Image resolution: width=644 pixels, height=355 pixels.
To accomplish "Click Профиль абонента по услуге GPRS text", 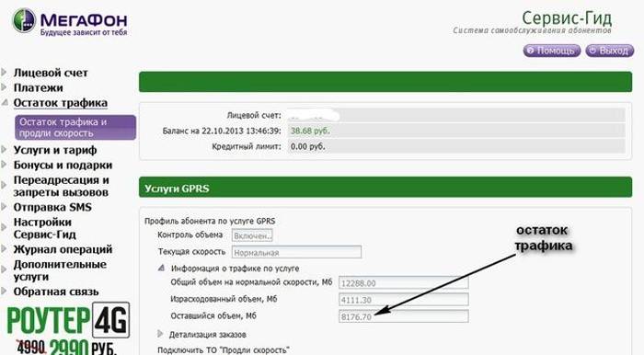I will pos(210,221).
